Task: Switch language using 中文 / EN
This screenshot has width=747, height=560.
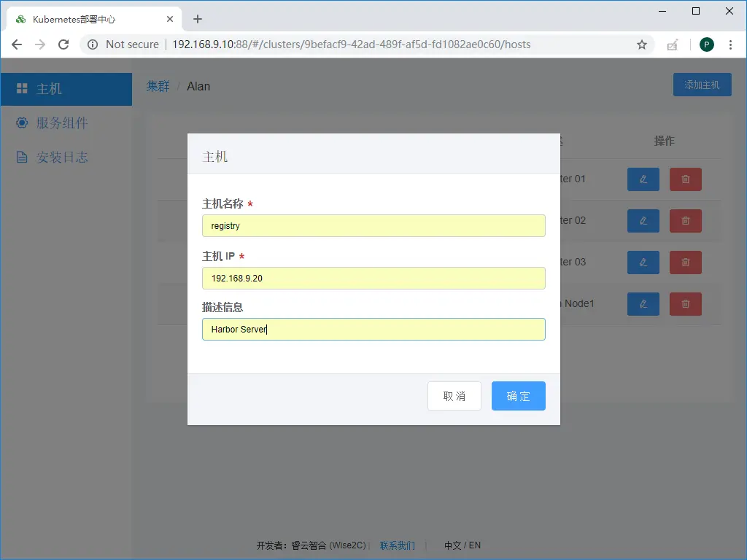Action: (x=462, y=545)
